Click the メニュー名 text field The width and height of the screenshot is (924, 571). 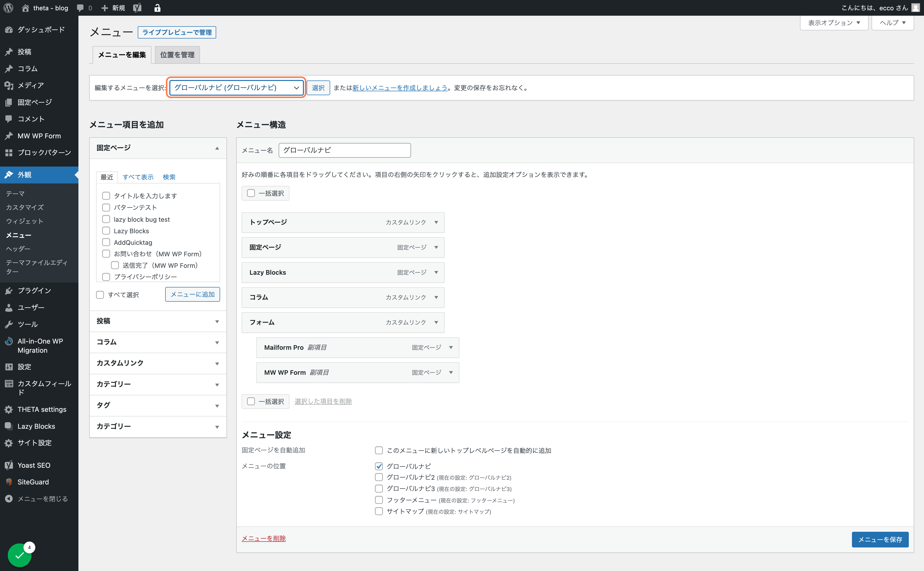point(344,150)
